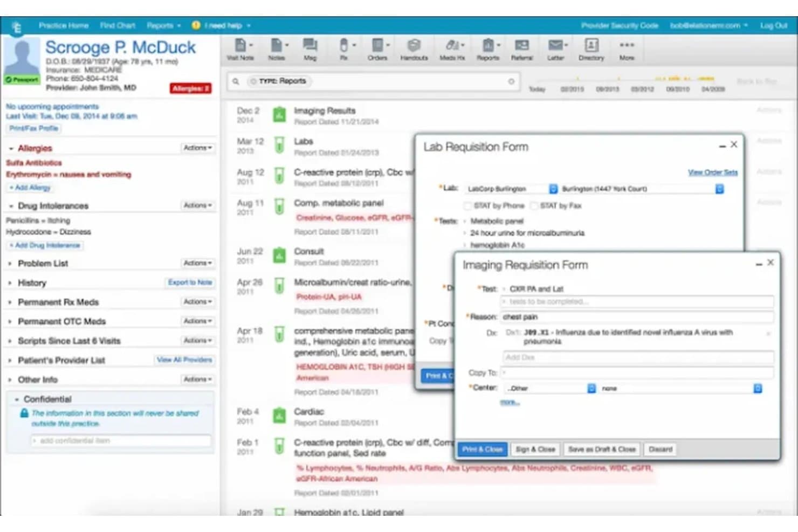Click the Print/Fax Profile link
Image resolution: width=798 pixels, height=532 pixels.
[x=33, y=128]
